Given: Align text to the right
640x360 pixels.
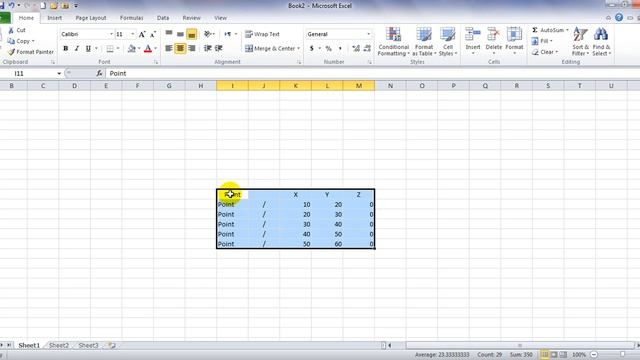Looking at the screenshot, I should point(191,48).
